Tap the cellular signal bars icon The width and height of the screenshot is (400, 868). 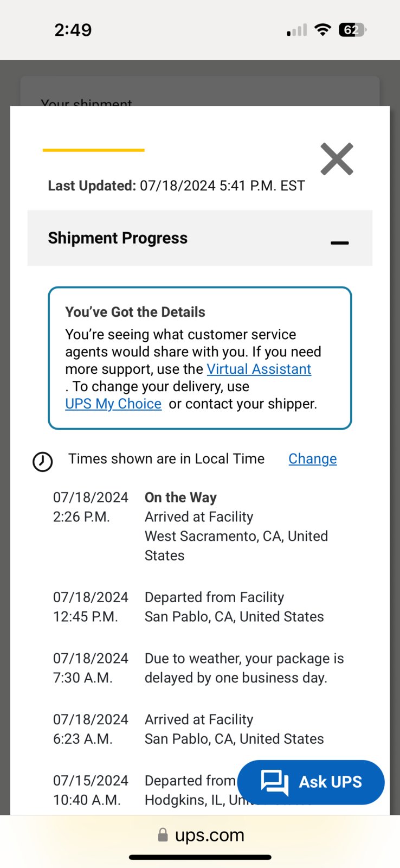tap(297, 30)
